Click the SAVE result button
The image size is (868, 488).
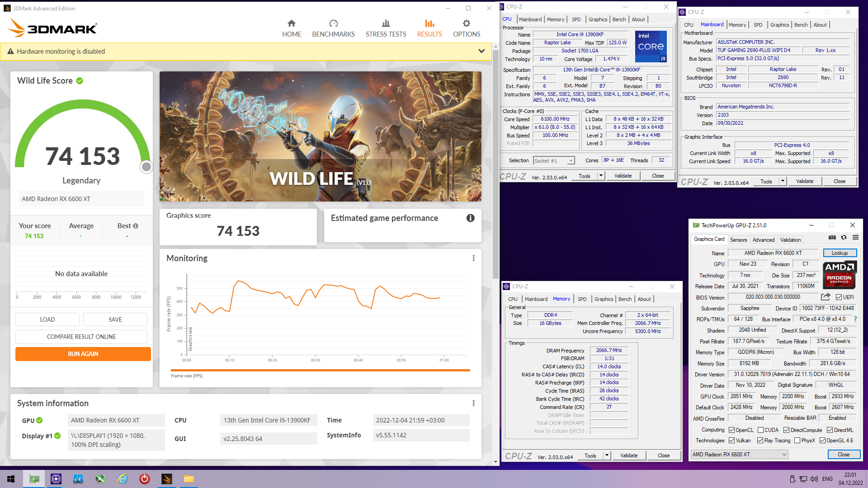115,319
